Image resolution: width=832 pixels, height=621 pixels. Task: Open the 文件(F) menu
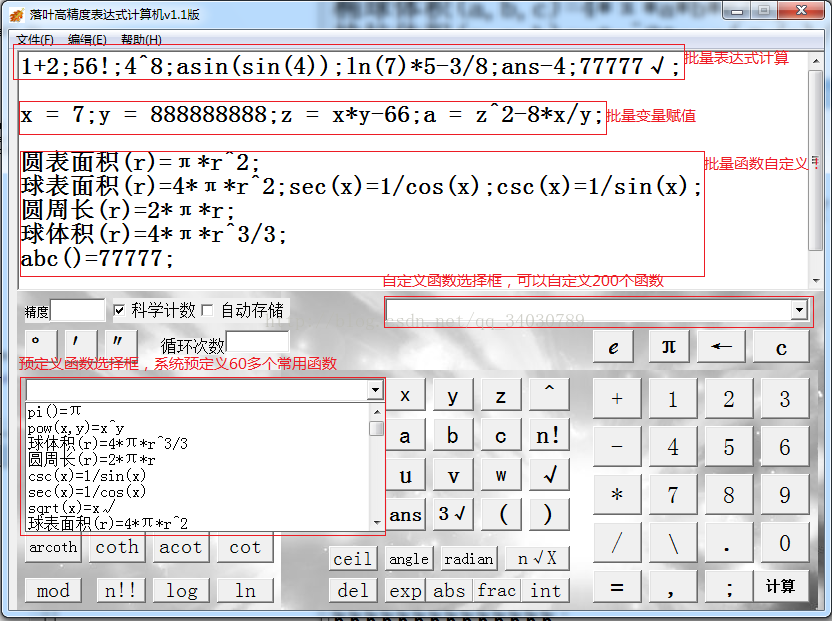click(34, 40)
